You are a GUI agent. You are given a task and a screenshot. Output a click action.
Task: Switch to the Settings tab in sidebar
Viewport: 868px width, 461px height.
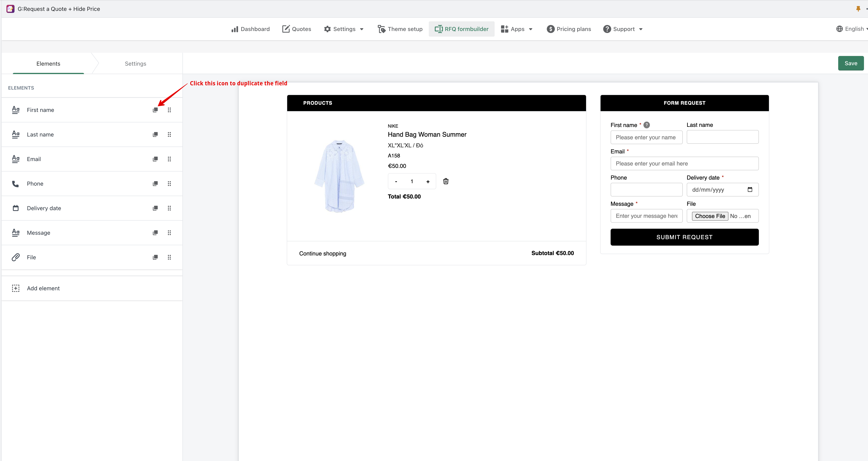pos(136,64)
